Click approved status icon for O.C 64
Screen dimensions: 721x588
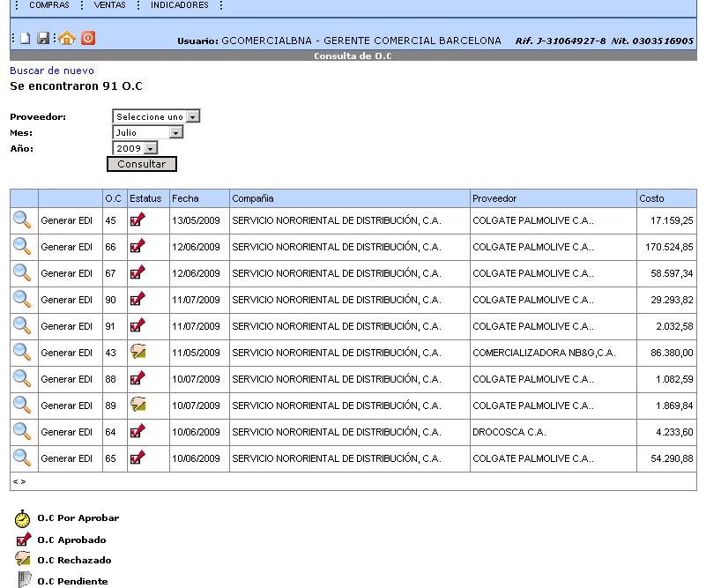[138, 431]
